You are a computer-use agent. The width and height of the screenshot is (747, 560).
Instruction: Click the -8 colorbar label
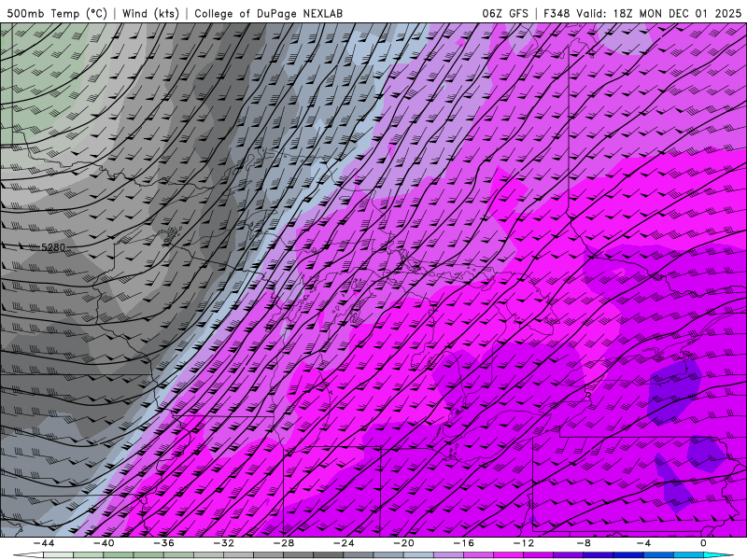tap(584, 543)
